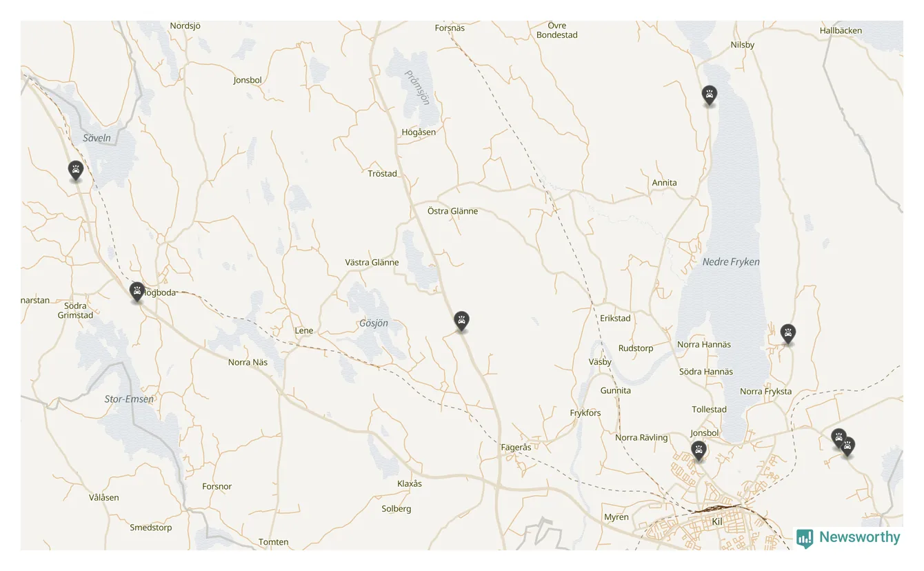Click the Norra Näs place name
Viewport: 924px width, 571px height.
248,362
